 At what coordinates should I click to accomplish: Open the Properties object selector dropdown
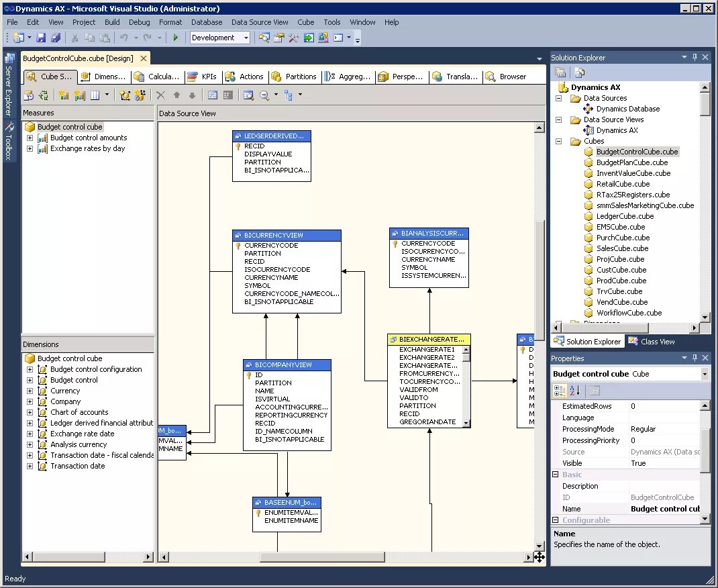705,374
